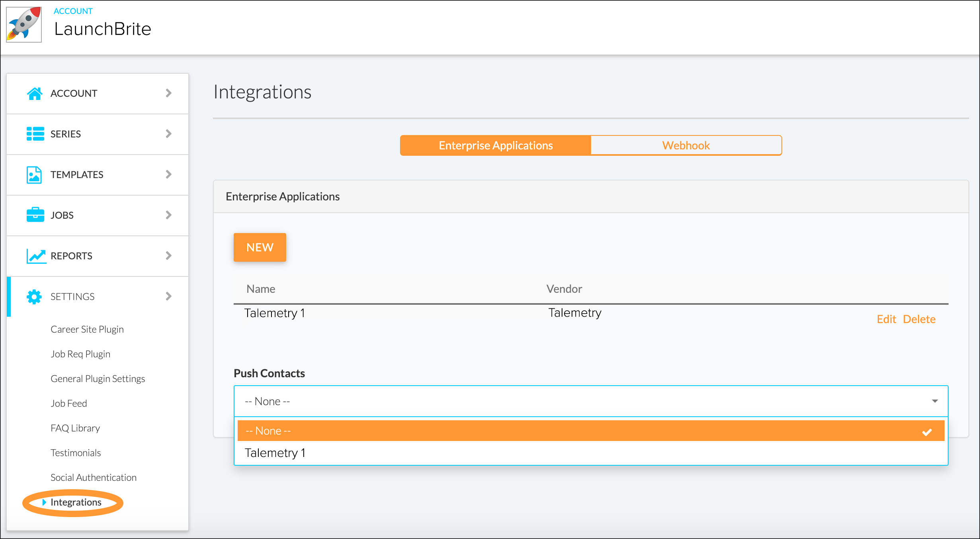This screenshot has height=539, width=980.
Task: Open Reports using the chart icon
Action: pos(35,256)
